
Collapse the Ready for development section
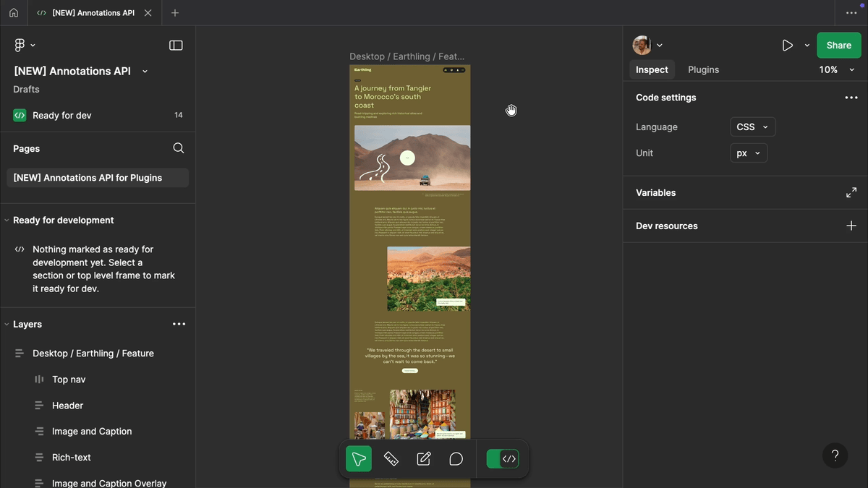(7, 221)
